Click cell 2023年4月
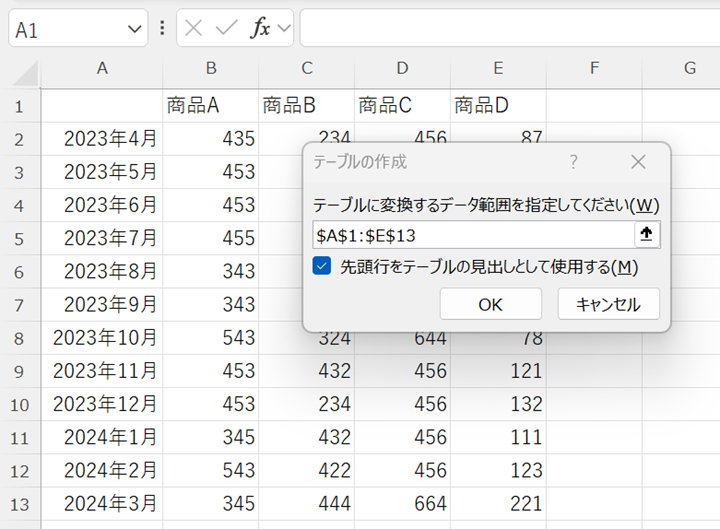The height and width of the screenshot is (529, 720). click(102, 139)
